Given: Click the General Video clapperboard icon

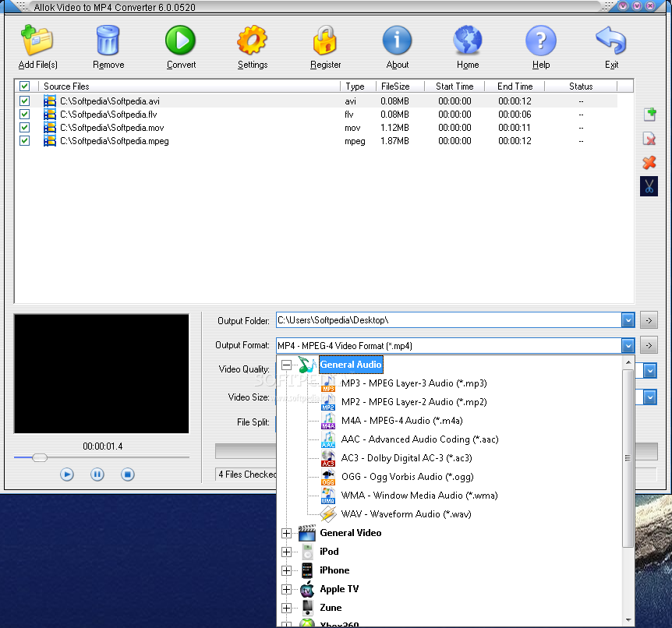Looking at the screenshot, I should (x=307, y=533).
